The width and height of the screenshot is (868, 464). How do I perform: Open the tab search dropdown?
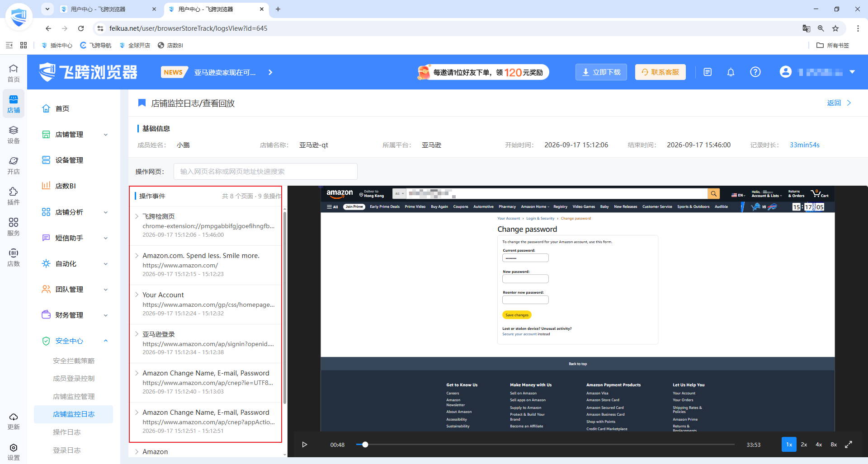tap(47, 9)
